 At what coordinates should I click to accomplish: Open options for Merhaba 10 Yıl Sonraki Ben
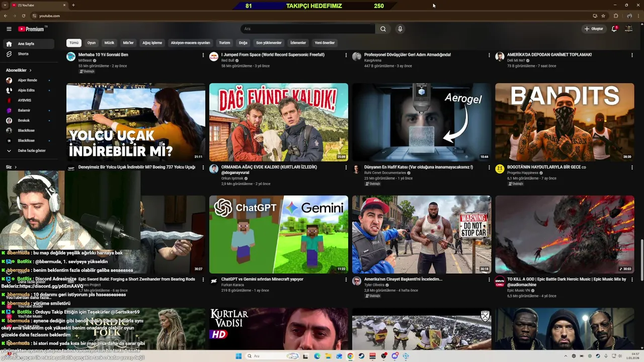tap(203, 55)
